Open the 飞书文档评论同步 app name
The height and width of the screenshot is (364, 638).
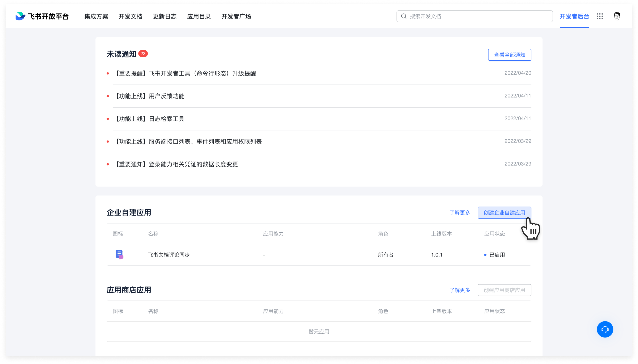(169, 255)
